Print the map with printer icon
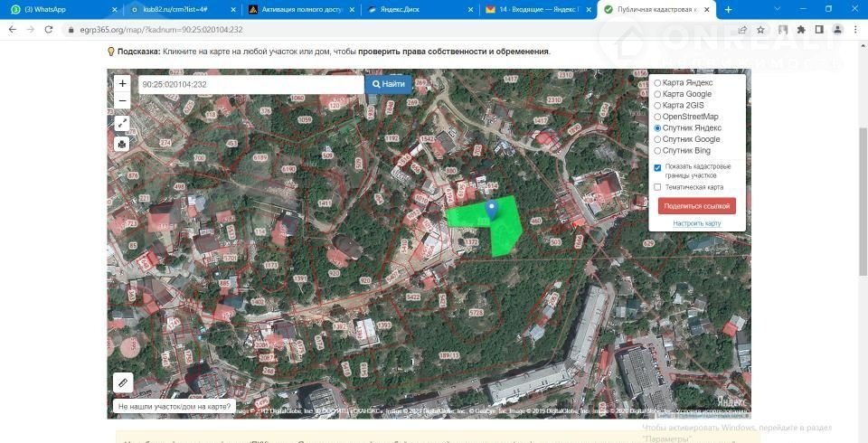The image size is (868, 443). tap(122, 144)
